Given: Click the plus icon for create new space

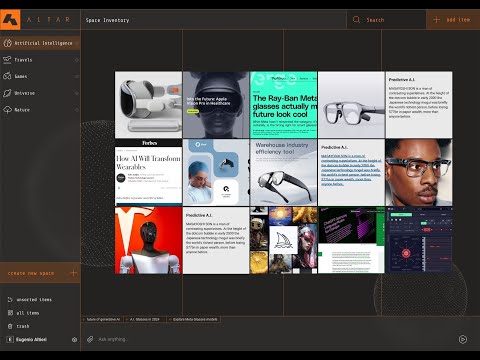Looking at the screenshot, I should tap(73, 273).
